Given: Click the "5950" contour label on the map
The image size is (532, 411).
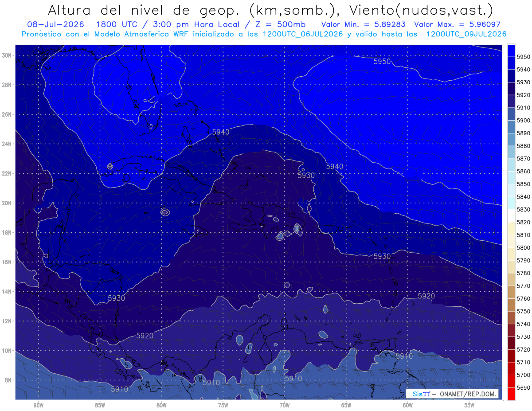Looking at the screenshot, I should 382,62.
